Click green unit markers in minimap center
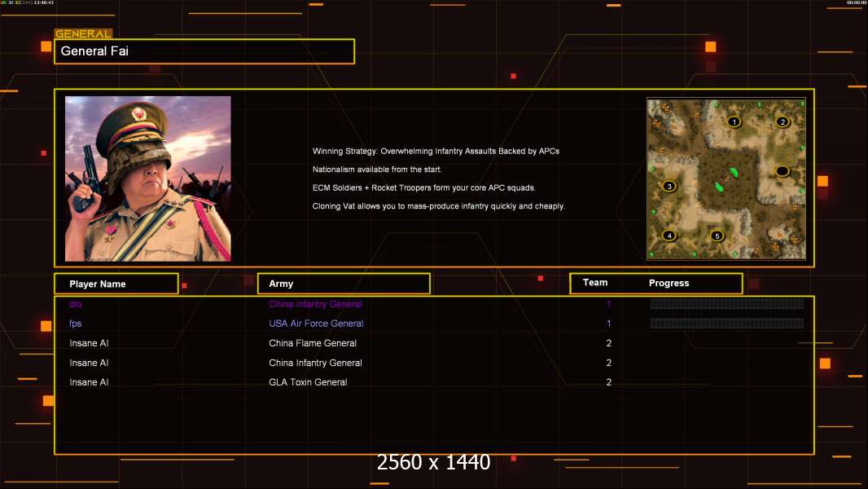The image size is (868, 489). click(x=726, y=180)
